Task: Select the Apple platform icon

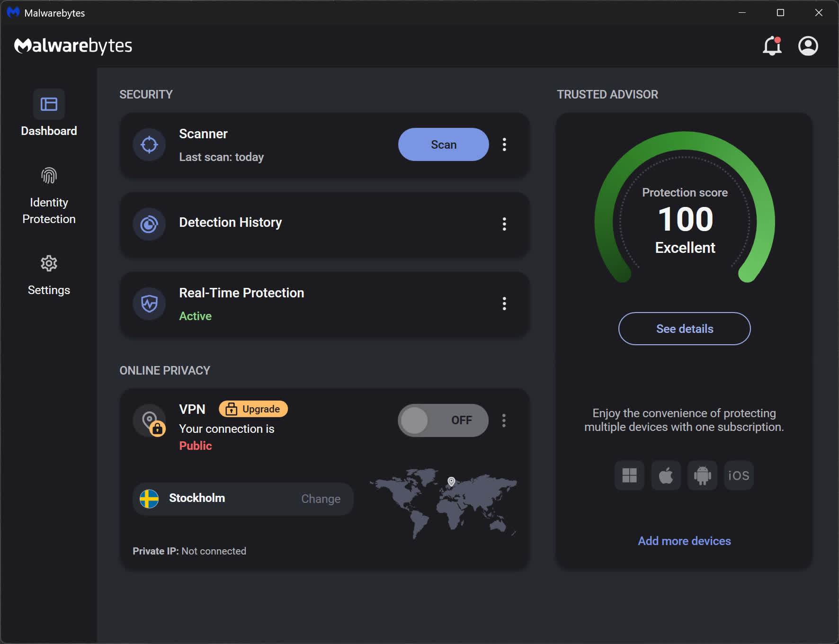Action: [x=666, y=475]
